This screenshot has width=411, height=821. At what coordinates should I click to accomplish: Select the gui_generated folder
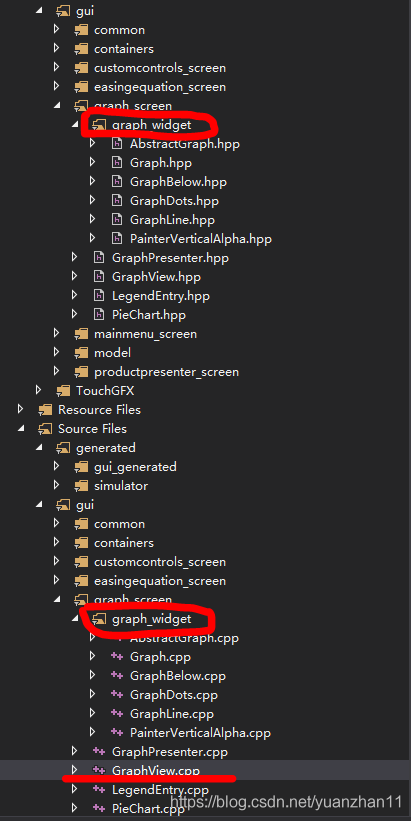click(135, 467)
